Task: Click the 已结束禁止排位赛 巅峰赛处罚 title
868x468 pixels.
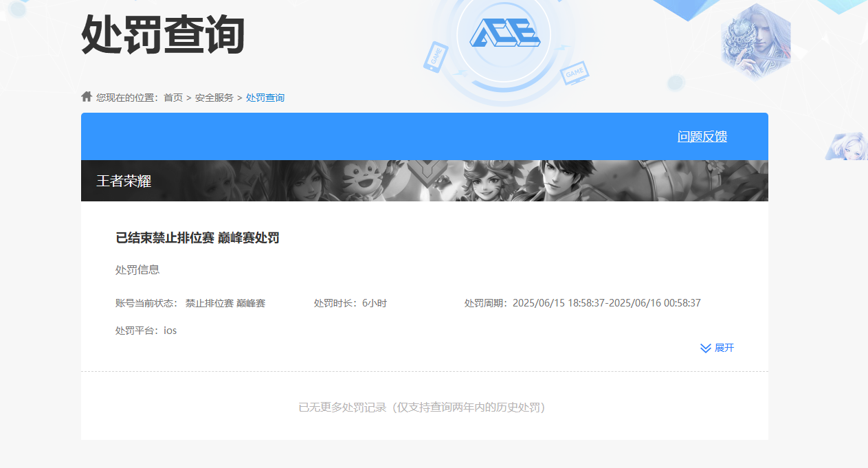Action: 197,238
